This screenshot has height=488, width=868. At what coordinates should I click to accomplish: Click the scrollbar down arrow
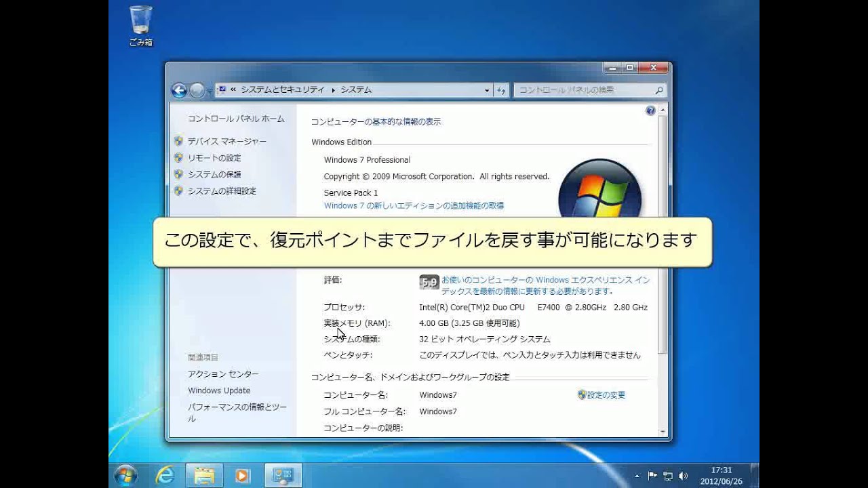tap(663, 431)
